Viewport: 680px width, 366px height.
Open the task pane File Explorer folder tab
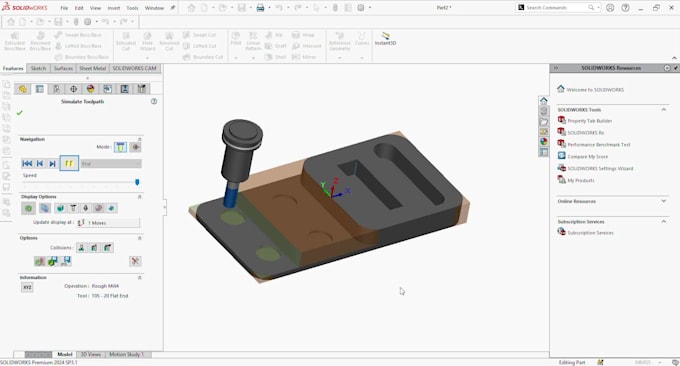544,121
